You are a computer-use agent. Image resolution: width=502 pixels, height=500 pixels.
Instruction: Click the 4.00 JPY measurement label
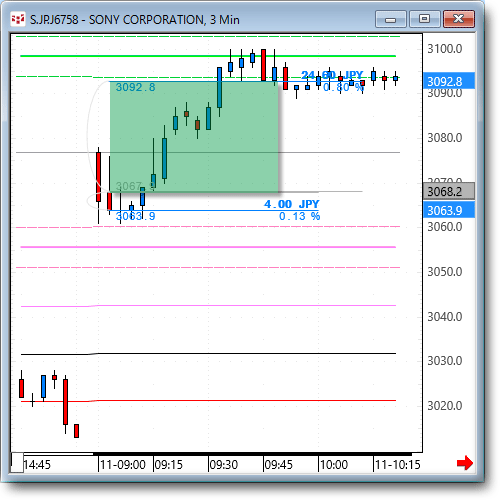(292, 204)
